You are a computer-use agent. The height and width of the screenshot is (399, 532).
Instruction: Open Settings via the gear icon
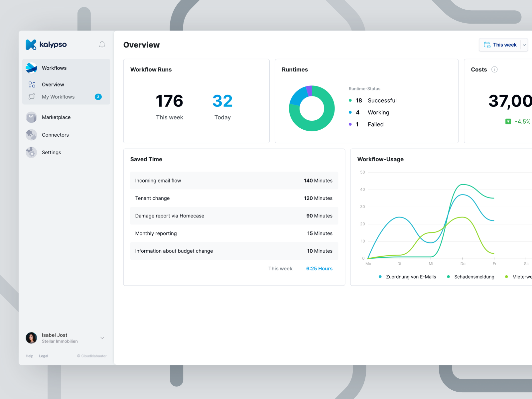tap(31, 152)
